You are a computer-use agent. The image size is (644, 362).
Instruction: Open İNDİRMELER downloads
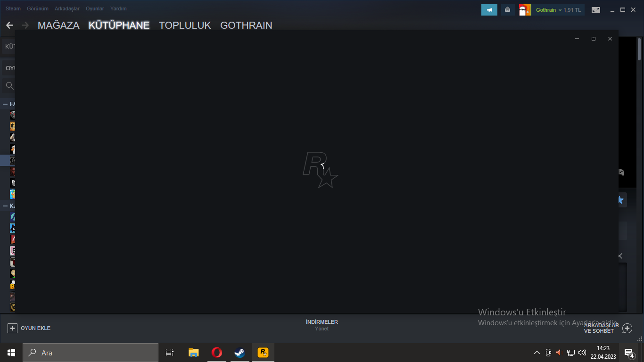[x=322, y=322]
